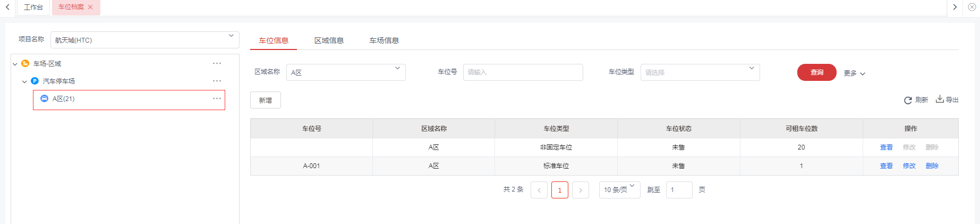Screen dimensions: 980x224
Task: Click the 新增 button
Action: click(266, 100)
